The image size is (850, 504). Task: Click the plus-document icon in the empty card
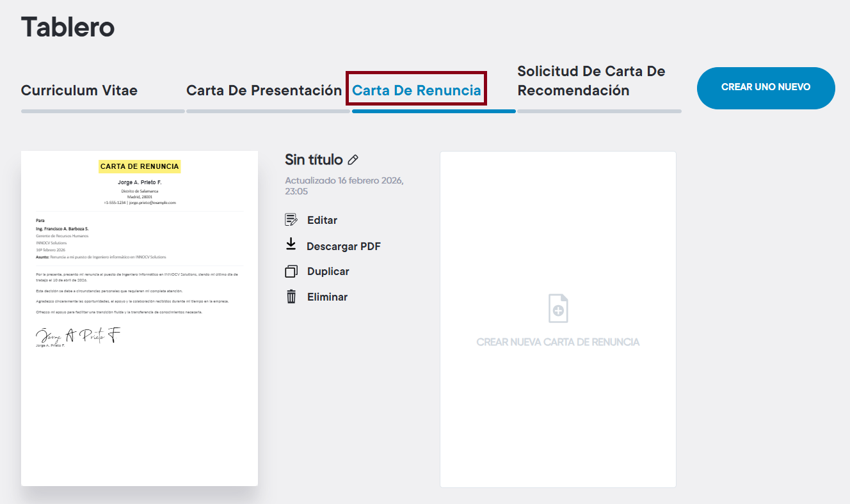557,308
